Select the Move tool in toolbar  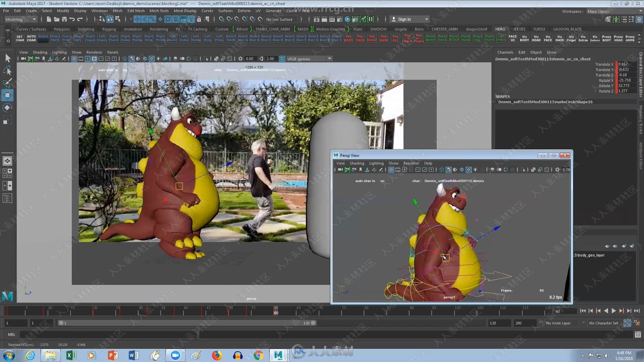(7, 95)
